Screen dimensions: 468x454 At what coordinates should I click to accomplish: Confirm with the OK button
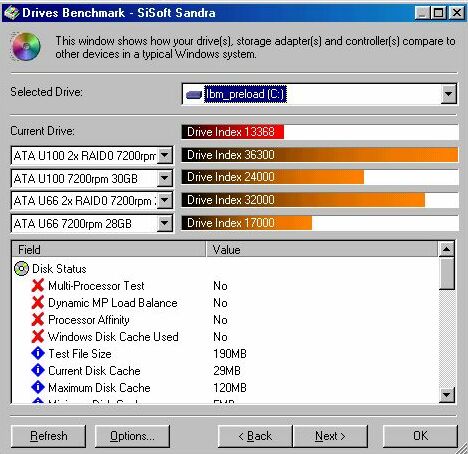click(x=420, y=436)
